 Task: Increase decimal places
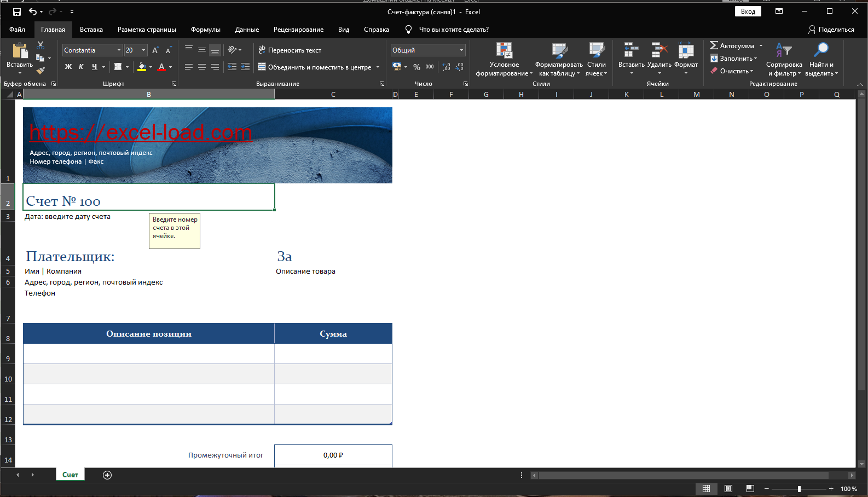[x=447, y=67]
